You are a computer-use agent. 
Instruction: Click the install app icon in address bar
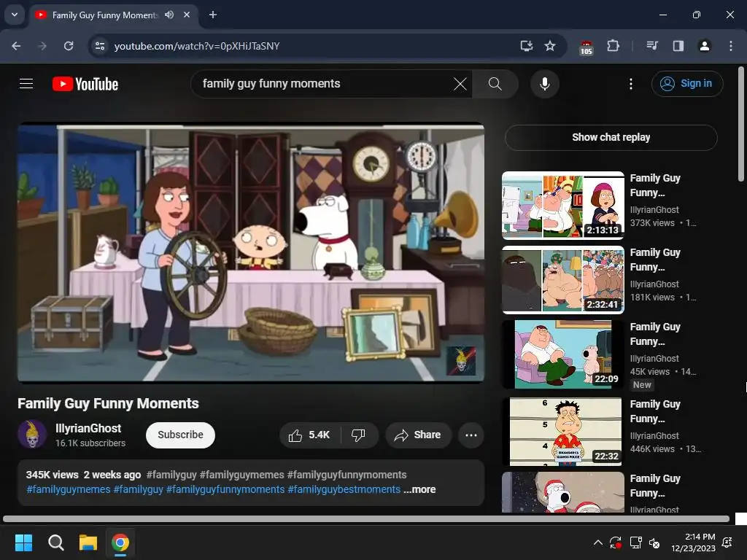click(527, 46)
